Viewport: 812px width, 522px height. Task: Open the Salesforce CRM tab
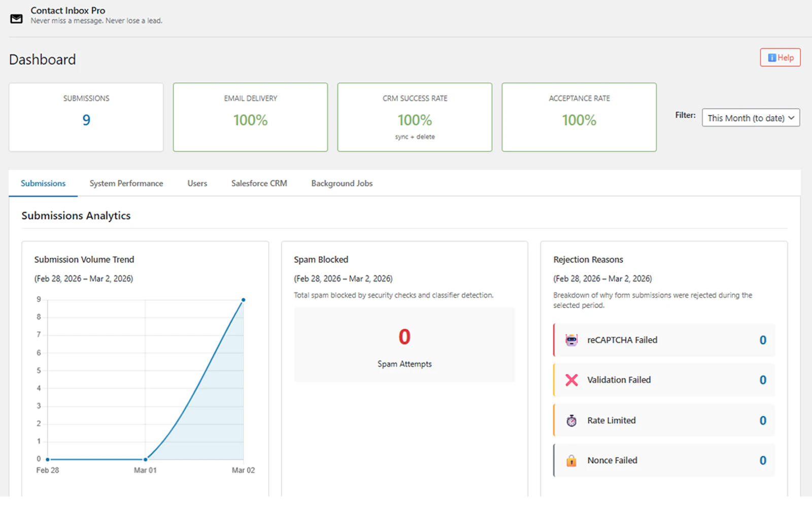(259, 183)
